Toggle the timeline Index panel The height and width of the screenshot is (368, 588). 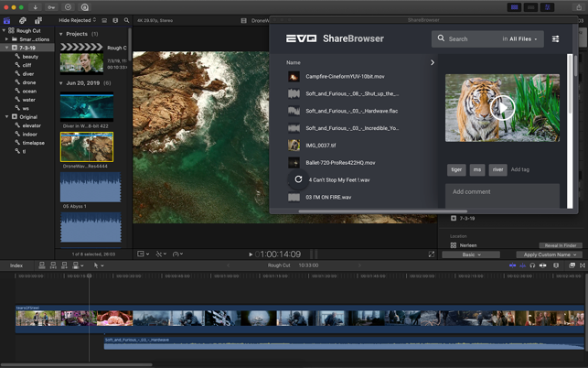click(x=16, y=265)
